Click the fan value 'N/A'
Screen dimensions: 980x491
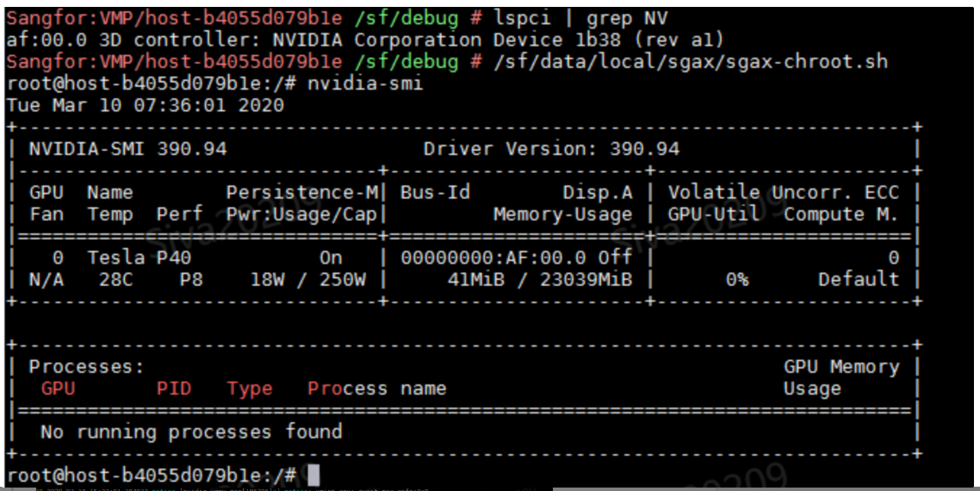coord(47,280)
